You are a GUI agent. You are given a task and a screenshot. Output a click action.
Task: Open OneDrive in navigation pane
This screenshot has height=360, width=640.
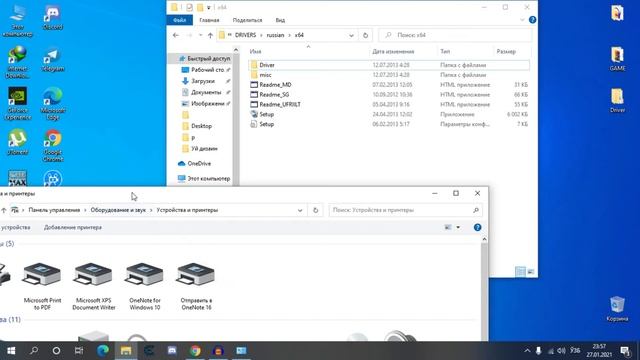194,163
